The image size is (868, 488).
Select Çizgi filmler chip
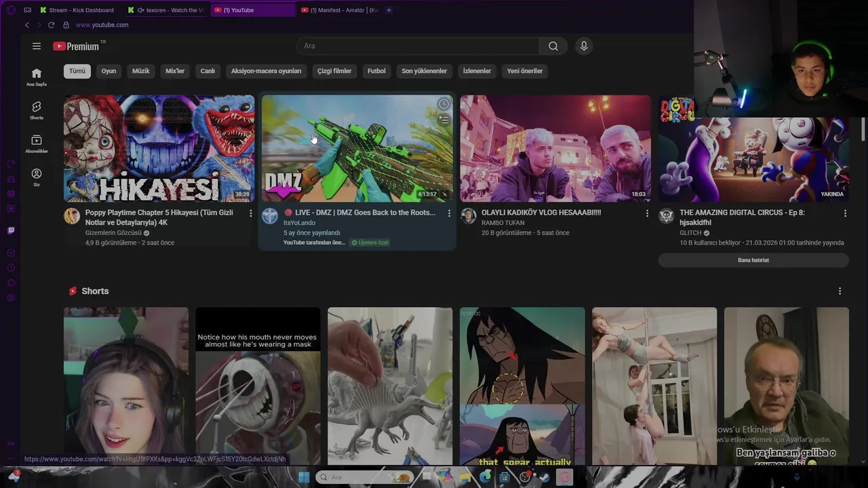click(x=334, y=71)
